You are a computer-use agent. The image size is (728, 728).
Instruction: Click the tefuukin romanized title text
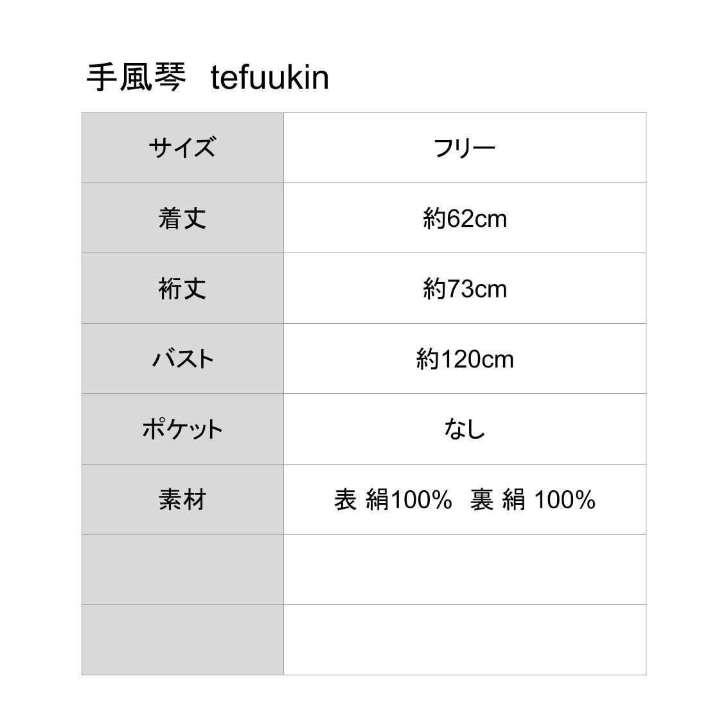tap(269, 78)
